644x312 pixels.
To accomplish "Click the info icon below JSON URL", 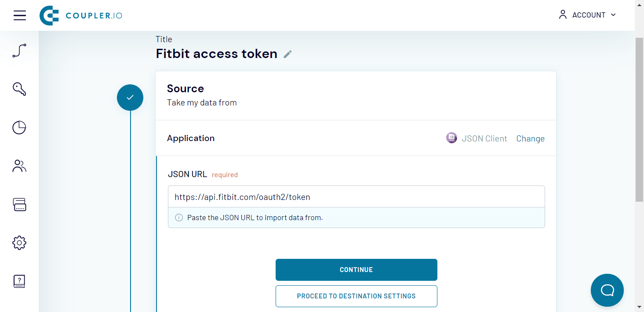I will click(179, 218).
